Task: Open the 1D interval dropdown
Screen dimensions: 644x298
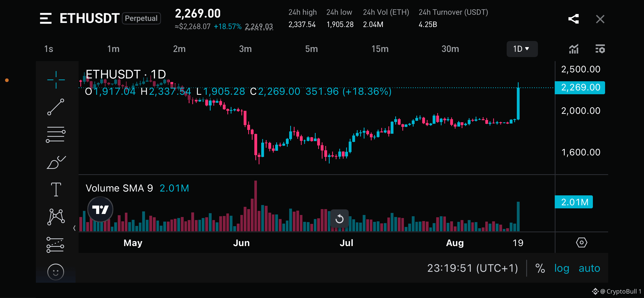Action: coord(522,49)
